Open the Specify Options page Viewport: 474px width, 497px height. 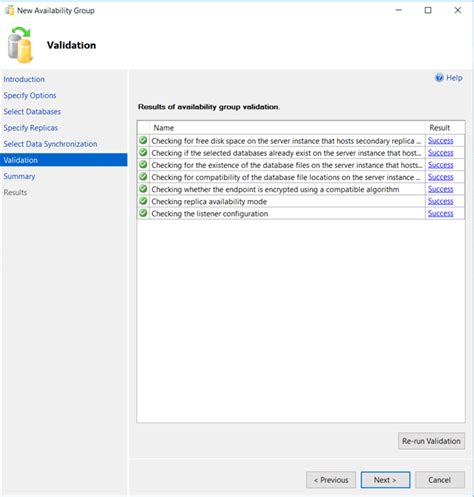pyautogui.click(x=30, y=95)
